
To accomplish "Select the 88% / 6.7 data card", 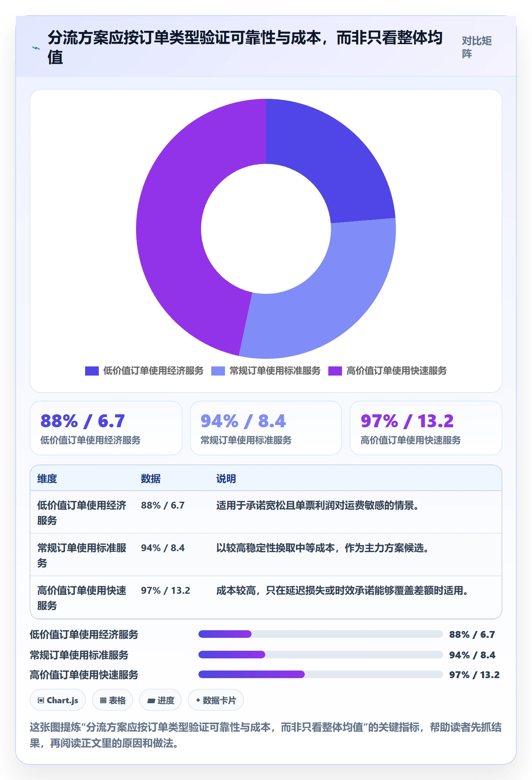I will click(106, 428).
